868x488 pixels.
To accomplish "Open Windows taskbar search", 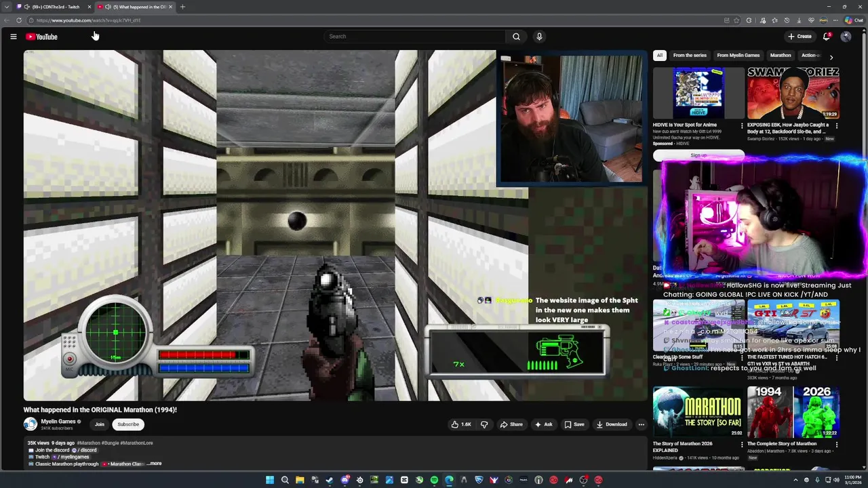I will (x=285, y=480).
